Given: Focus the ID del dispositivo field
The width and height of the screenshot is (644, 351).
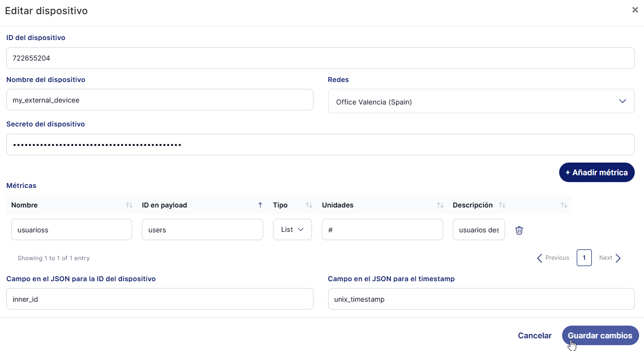Looking at the screenshot, I should 320,58.
